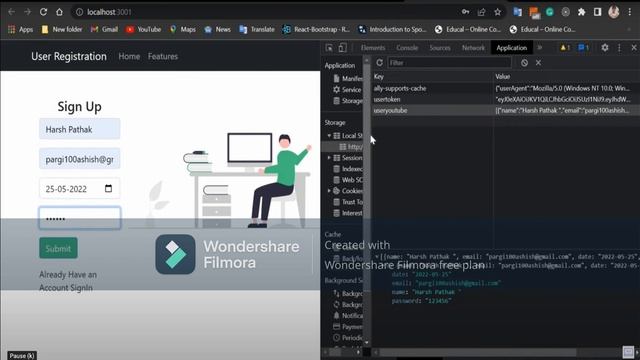Select the ally-supports-cache key row

505,88
